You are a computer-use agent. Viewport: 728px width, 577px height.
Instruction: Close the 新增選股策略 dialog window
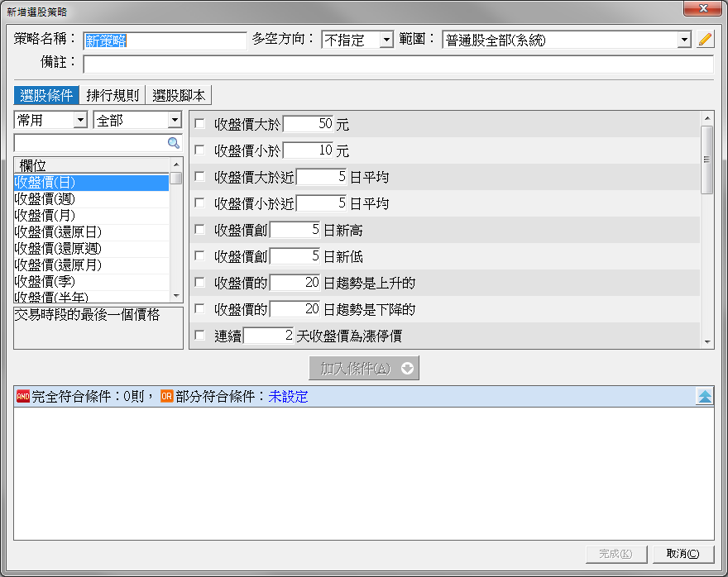[x=702, y=11]
